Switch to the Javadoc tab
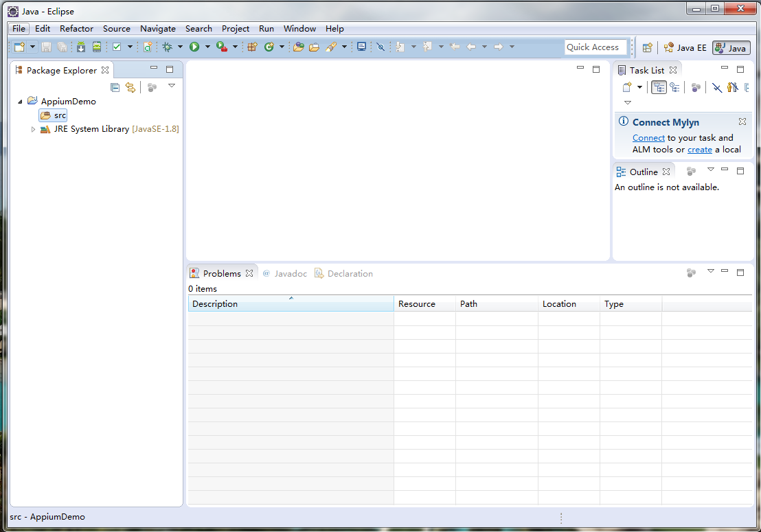Viewport: 761px width, 532px height. 285,273
